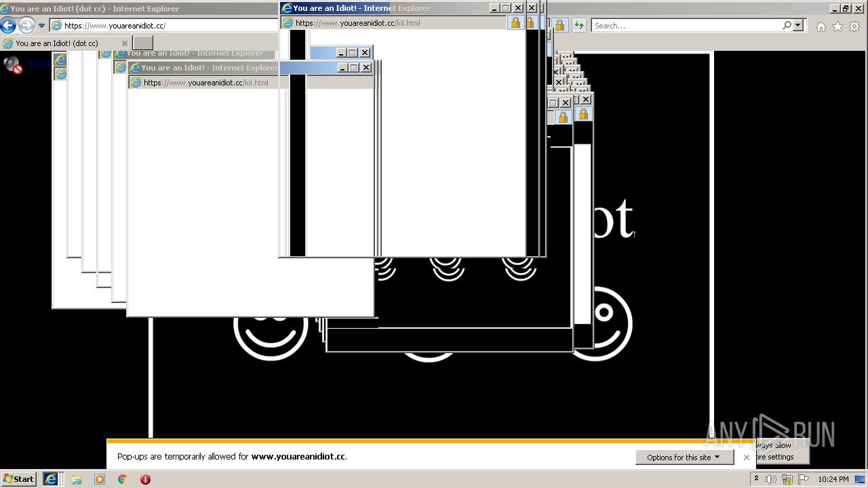Click the red Opera icon in taskbar
The image size is (868, 488).
(x=145, y=479)
